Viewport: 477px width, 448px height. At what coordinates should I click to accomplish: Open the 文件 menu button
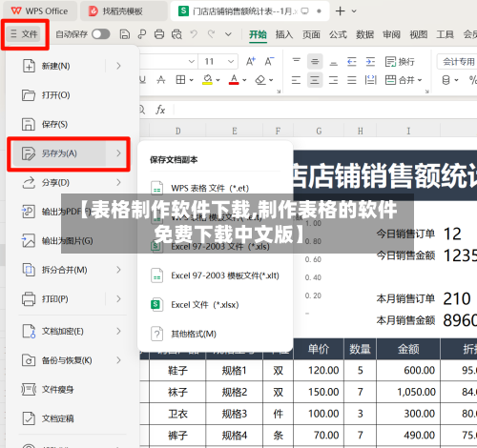(25, 33)
